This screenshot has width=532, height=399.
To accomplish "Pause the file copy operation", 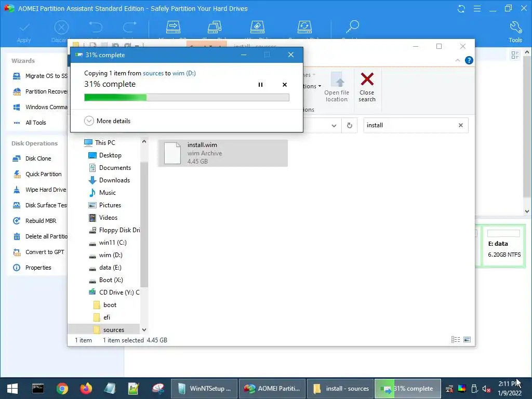I will pyautogui.click(x=260, y=85).
